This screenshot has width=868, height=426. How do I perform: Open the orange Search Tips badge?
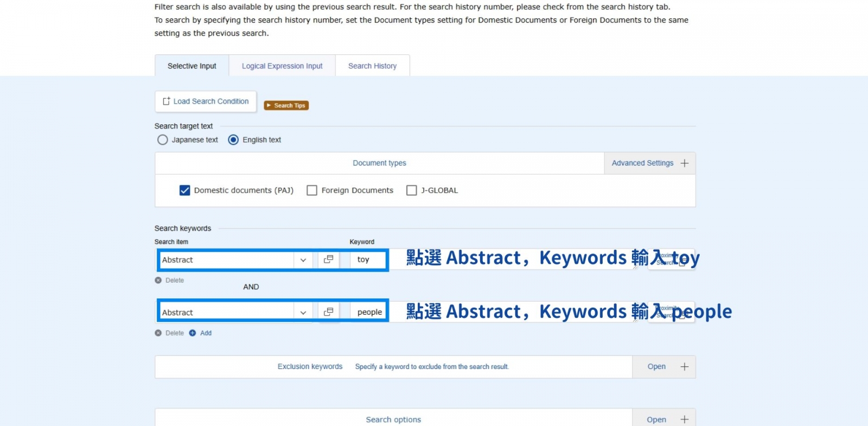(x=286, y=105)
